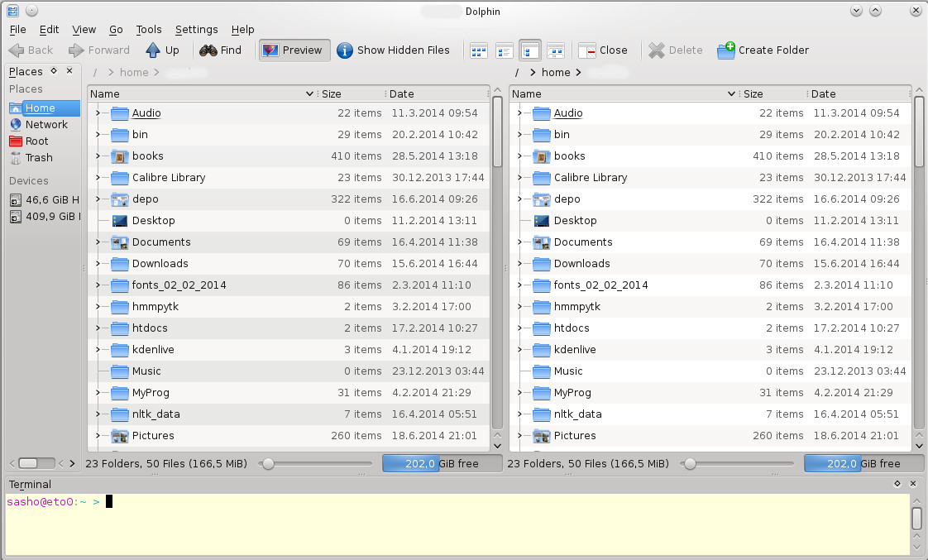
Task: Expand the books folder in left pane
Action: (98, 156)
